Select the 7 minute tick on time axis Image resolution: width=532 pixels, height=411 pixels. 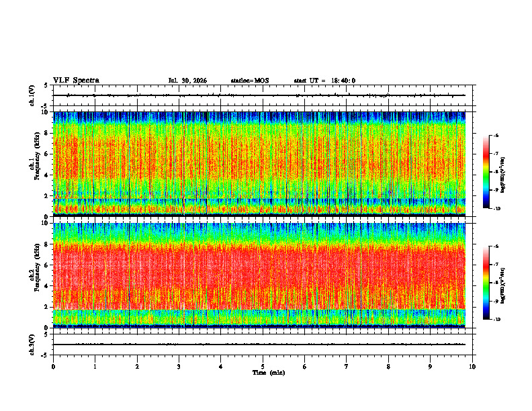pos(347,367)
